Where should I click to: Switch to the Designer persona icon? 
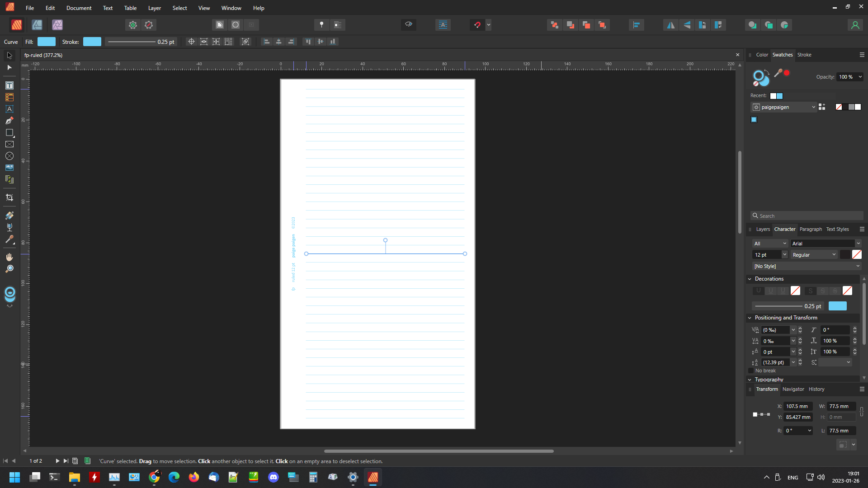coord(37,25)
